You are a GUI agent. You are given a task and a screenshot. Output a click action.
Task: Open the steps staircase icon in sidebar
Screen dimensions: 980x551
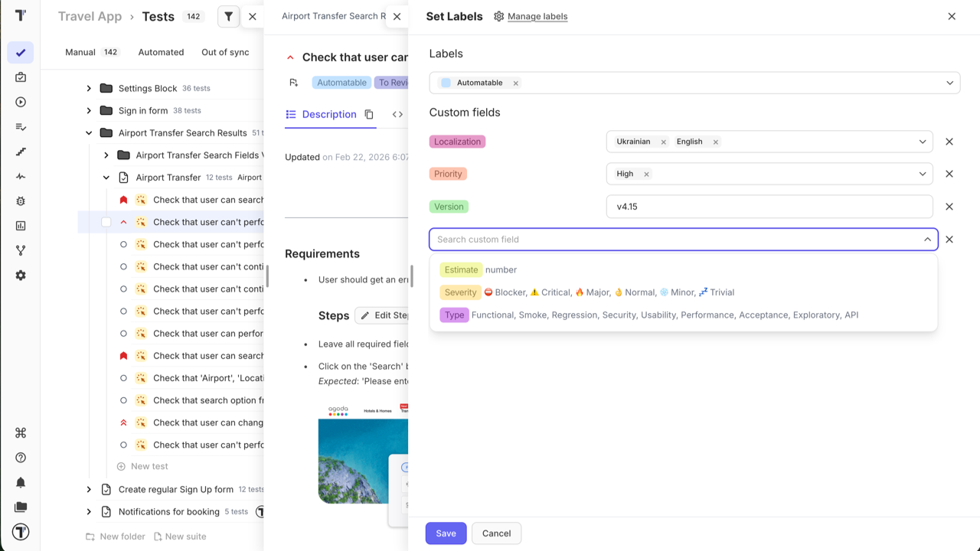[21, 152]
